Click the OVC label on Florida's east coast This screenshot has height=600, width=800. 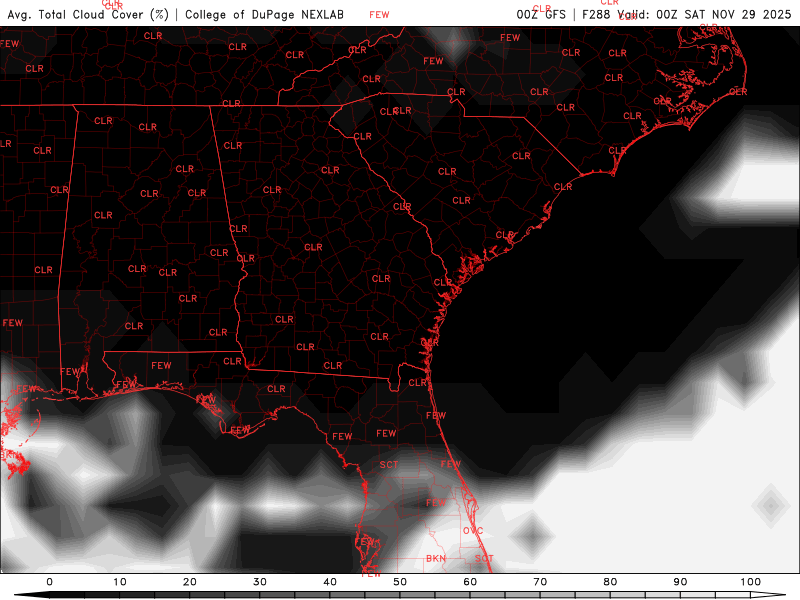click(x=473, y=531)
